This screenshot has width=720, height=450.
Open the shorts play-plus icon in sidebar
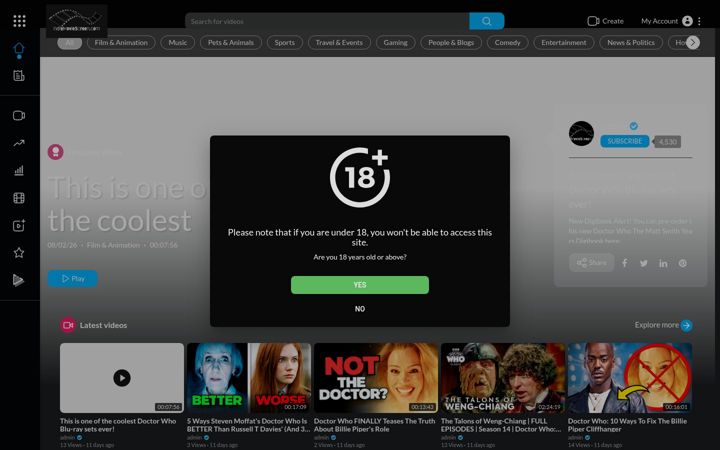point(19,225)
